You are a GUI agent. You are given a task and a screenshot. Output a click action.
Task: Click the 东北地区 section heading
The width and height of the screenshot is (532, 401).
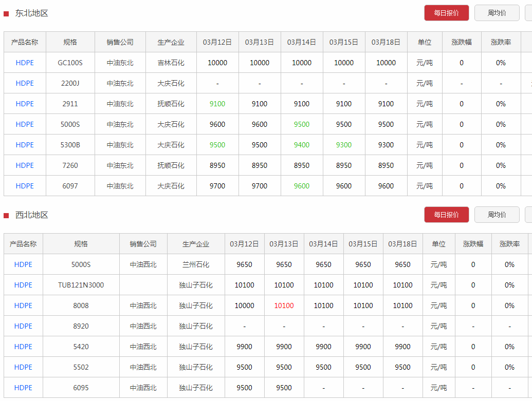pos(31,13)
